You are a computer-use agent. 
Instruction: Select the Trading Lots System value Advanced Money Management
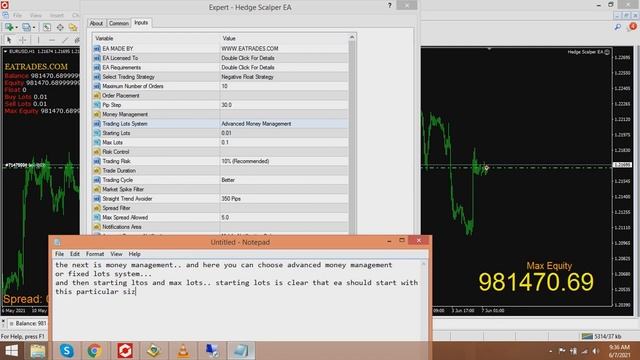click(284, 124)
